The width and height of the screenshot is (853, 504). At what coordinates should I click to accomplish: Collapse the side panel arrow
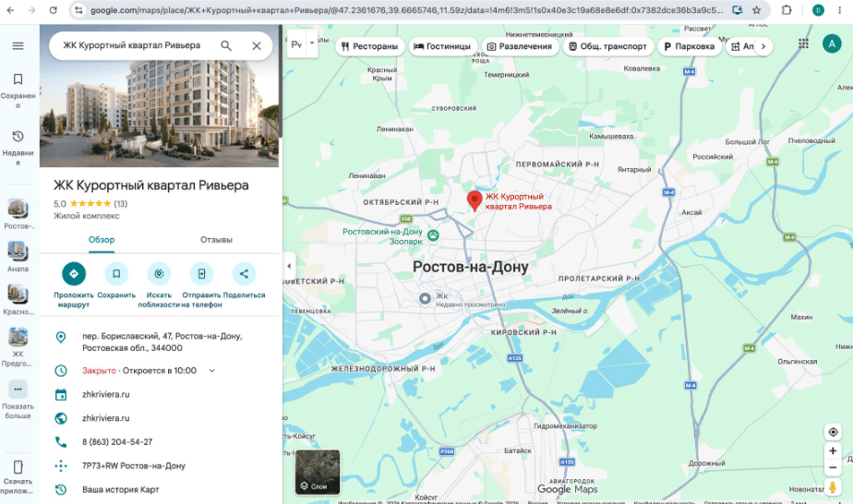click(289, 266)
